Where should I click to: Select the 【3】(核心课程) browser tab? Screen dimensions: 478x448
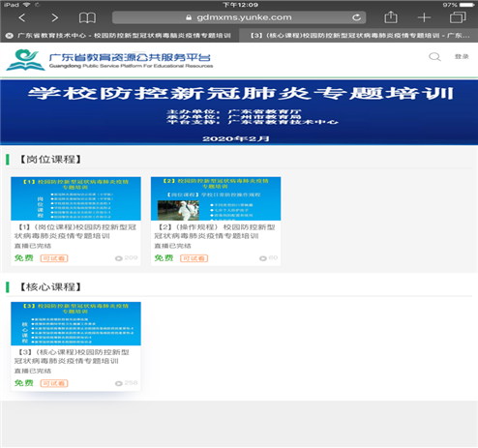pos(358,36)
